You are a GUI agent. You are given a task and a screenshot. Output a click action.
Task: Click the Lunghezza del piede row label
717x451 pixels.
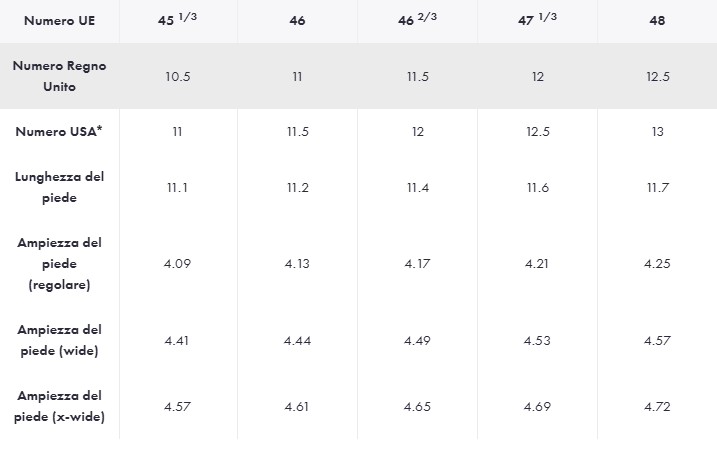tap(59, 187)
